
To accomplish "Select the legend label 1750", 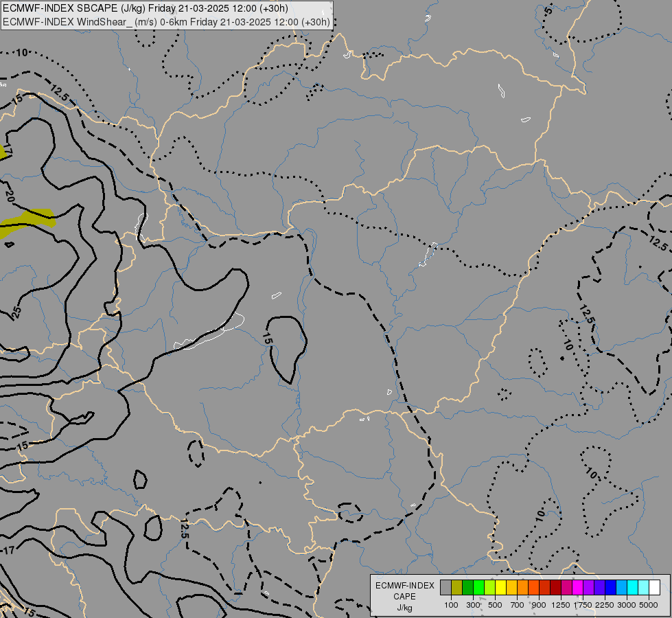I will click(583, 605).
